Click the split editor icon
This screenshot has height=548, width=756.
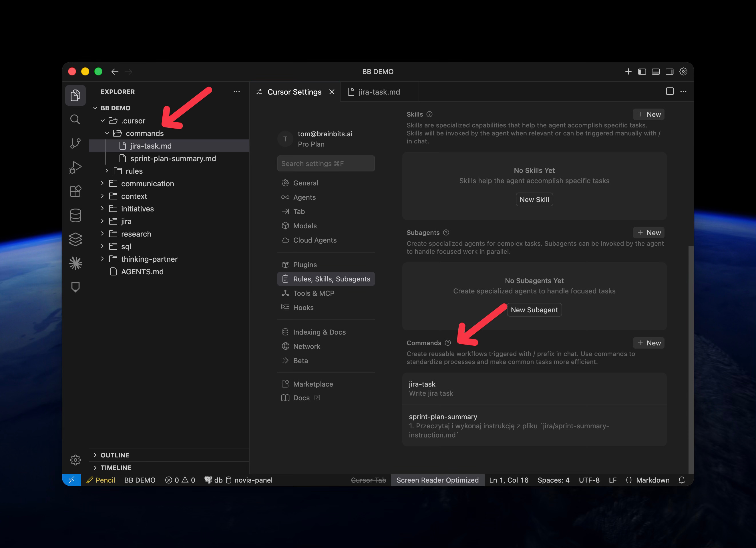pos(670,92)
